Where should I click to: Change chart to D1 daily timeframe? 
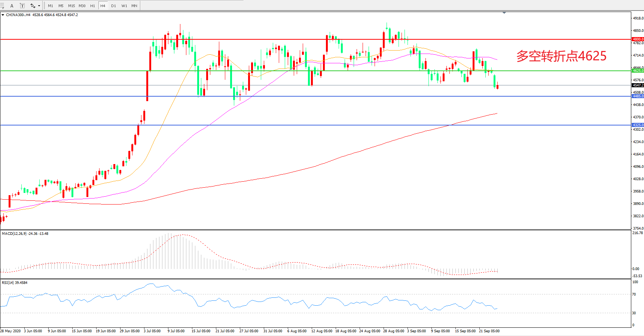(x=113, y=6)
